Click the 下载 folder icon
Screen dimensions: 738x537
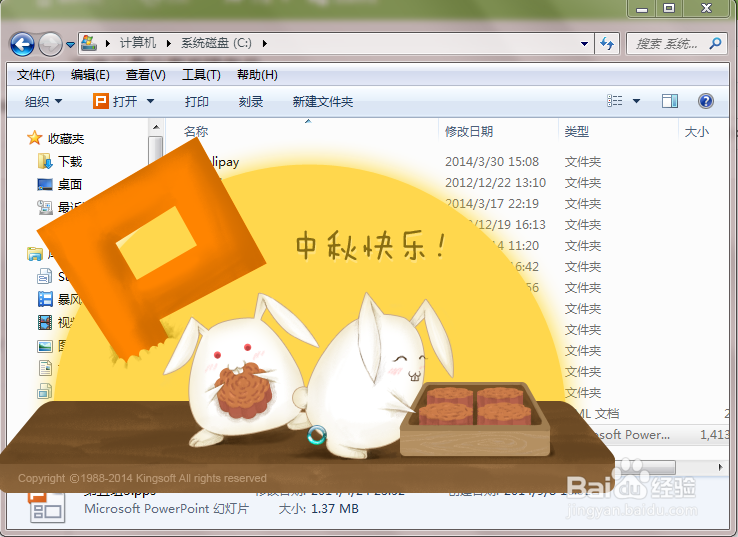(45, 161)
